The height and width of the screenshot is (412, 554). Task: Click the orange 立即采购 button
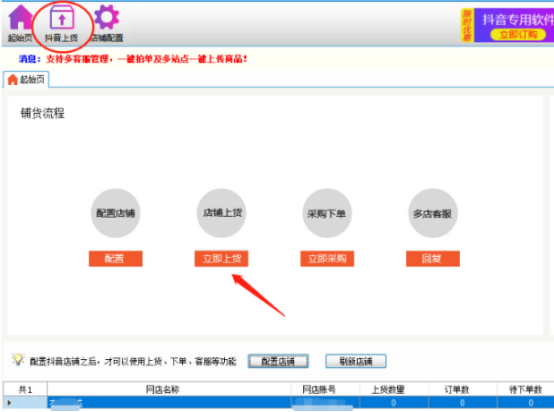click(327, 259)
